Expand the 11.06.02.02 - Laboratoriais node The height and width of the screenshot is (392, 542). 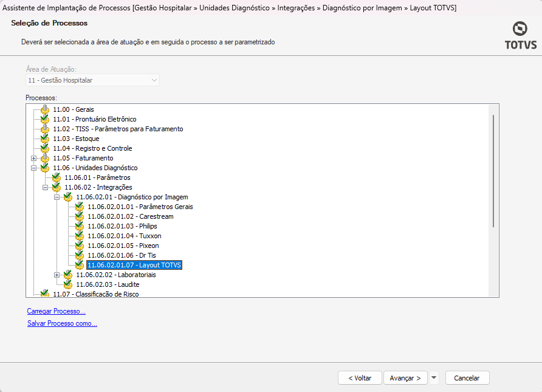[57, 275]
